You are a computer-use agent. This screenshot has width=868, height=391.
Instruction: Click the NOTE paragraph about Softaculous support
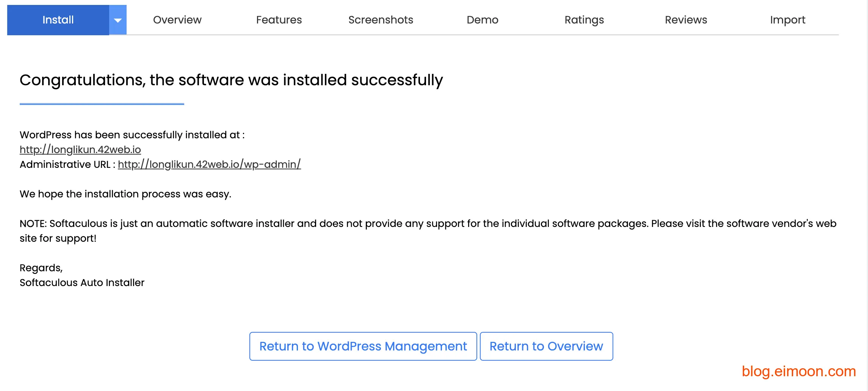(428, 224)
